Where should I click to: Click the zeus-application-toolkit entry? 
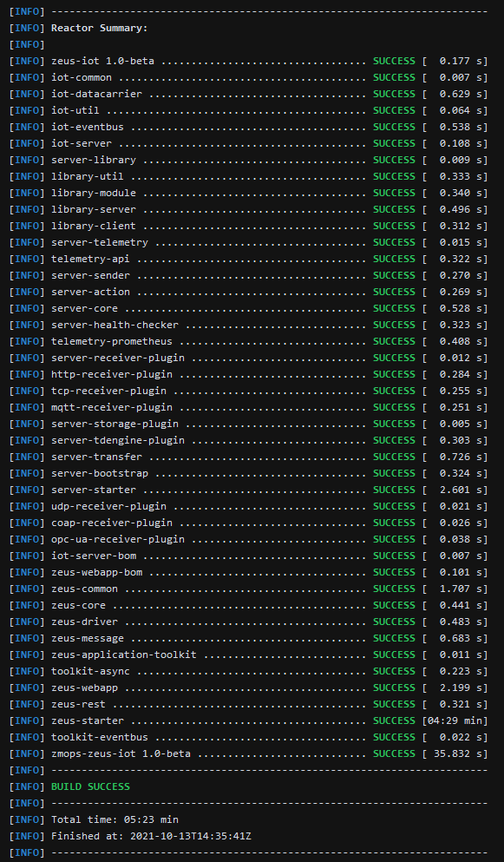pos(124,655)
